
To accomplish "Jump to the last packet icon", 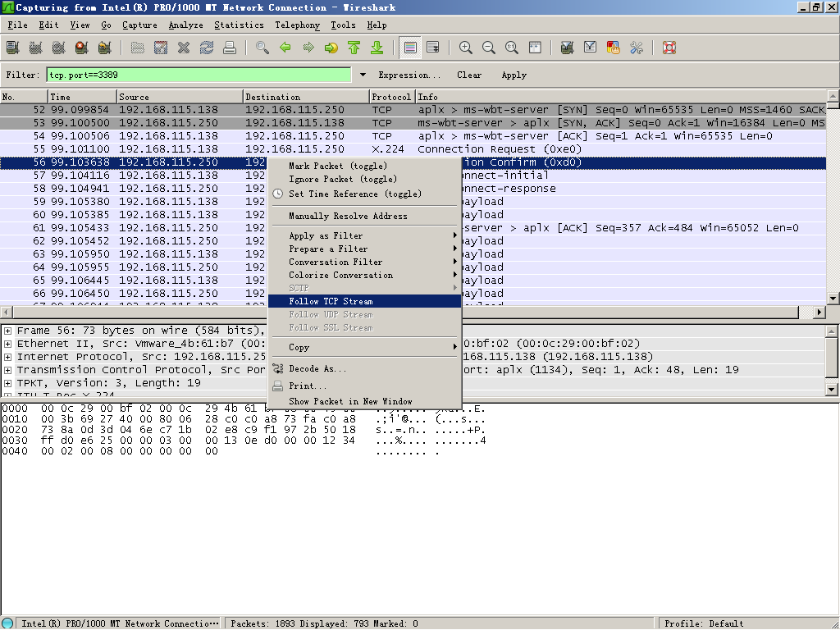I will (377, 48).
